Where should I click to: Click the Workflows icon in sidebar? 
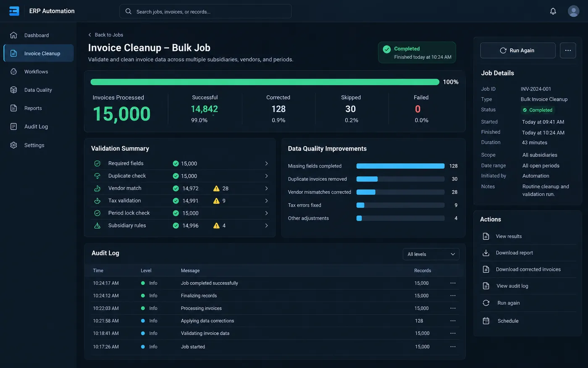click(x=13, y=71)
